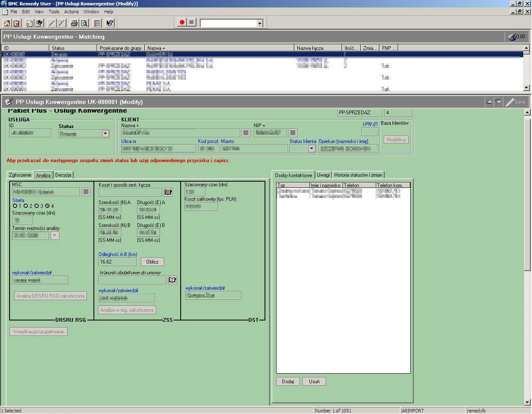
Task: Open the Window menu
Action: coord(91,12)
